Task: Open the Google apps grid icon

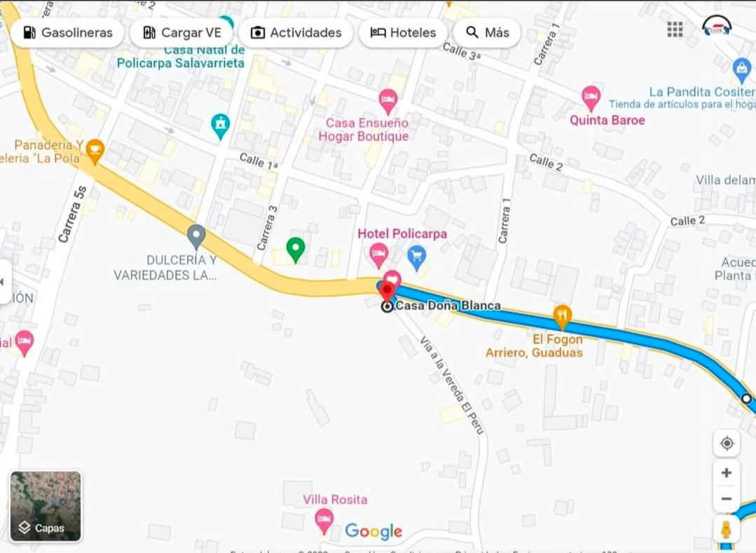Action: [x=675, y=29]
